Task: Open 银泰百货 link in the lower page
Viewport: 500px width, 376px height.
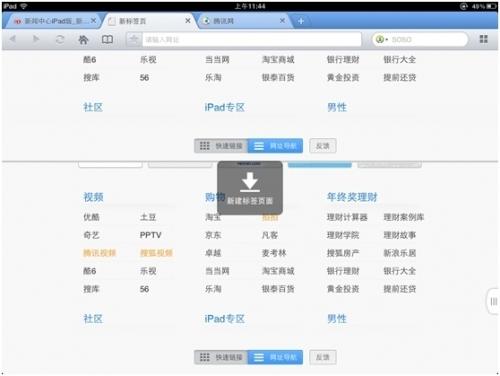Action: tap(278, 289)
